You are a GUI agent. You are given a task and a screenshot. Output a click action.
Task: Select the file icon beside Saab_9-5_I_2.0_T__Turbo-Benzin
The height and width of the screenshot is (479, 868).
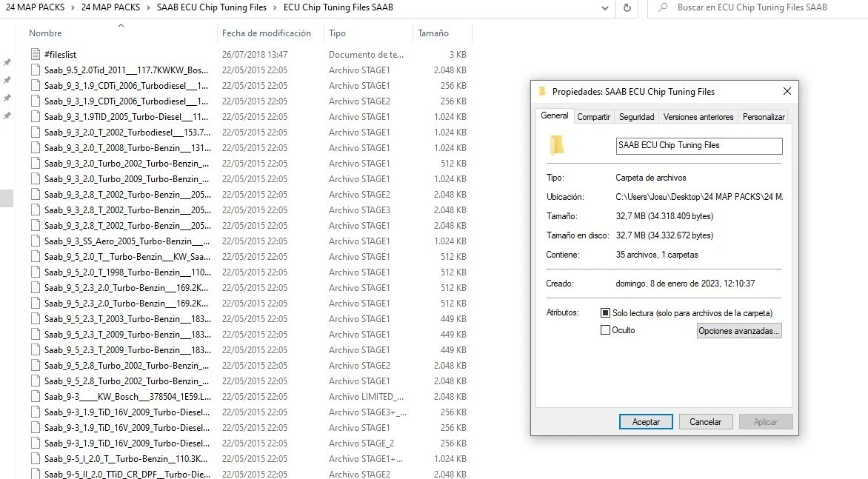[36, 458]
